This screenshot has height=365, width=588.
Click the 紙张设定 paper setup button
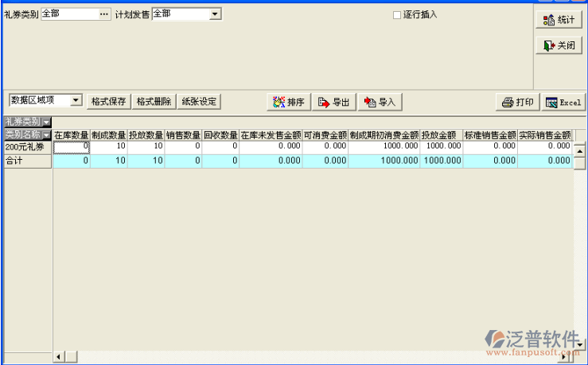click(x=199, y=102)
